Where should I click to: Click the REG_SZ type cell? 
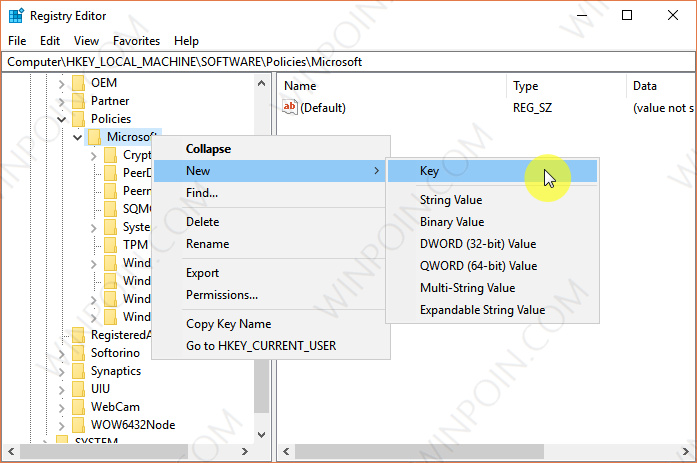(533, 108)
